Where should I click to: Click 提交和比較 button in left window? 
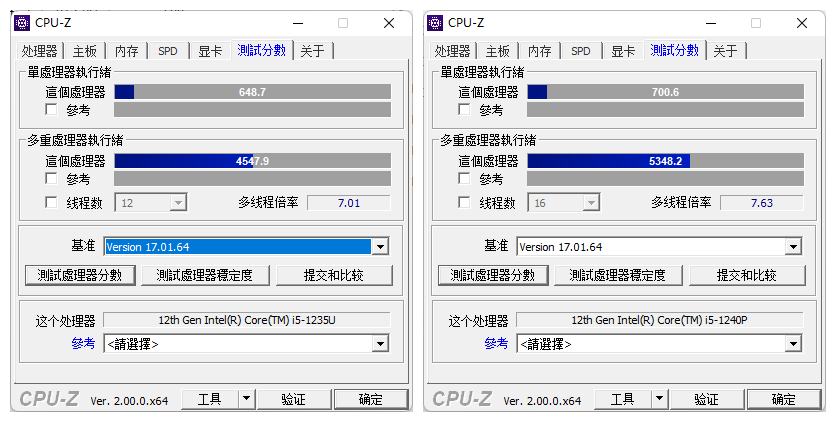click(334, 275)
